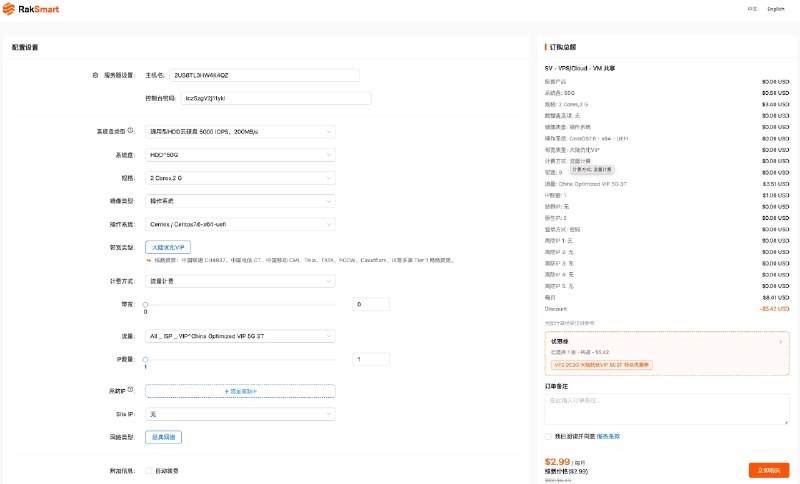This screenshot has width=800, height=484.
Task: Focus the console password input field
Action: click(x=276, y=98)
